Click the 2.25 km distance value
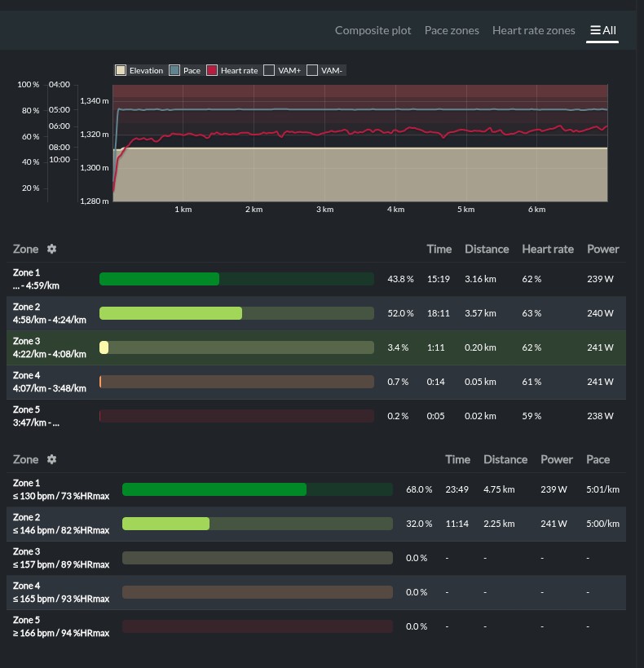The height and width of the screenshot is (668, 644). click(499, 524)
